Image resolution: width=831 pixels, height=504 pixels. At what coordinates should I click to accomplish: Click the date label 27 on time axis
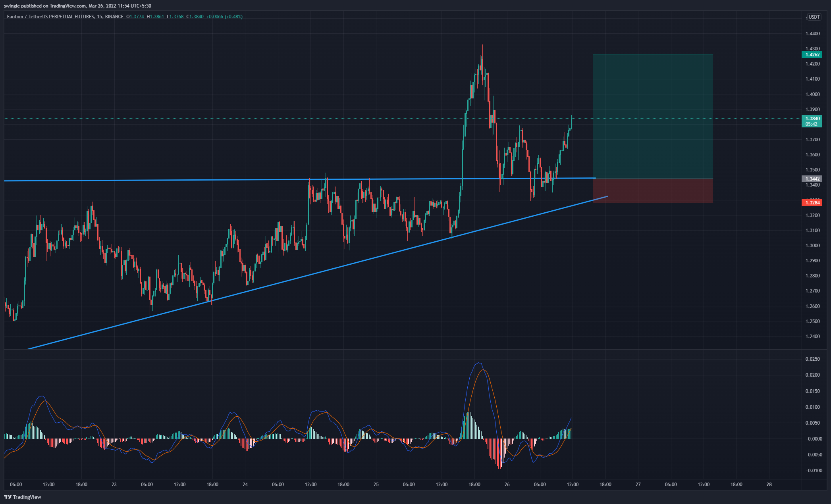pyautogui.click(x=638, y=485)
